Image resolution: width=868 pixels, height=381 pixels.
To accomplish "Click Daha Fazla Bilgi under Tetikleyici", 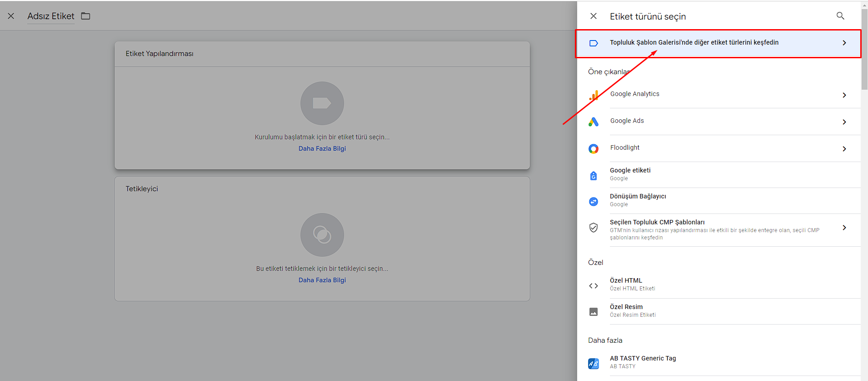I will pos(322,280).
